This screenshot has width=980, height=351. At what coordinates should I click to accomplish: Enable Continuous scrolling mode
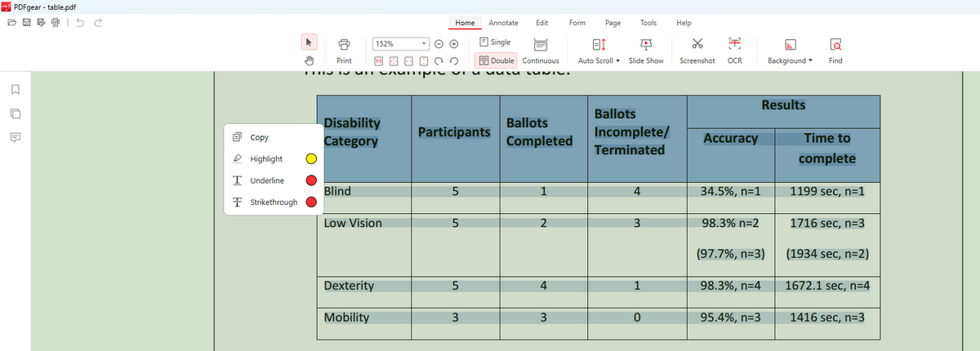(540, 50)
